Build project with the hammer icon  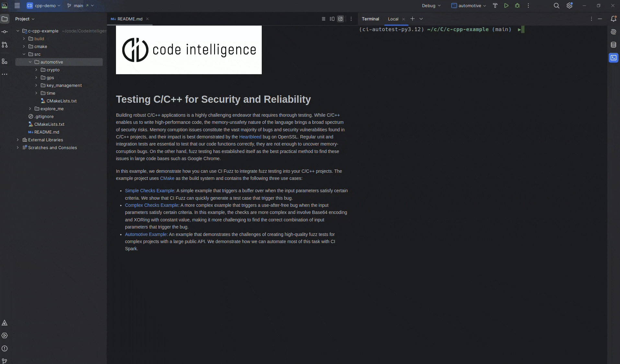pos(495,6)
